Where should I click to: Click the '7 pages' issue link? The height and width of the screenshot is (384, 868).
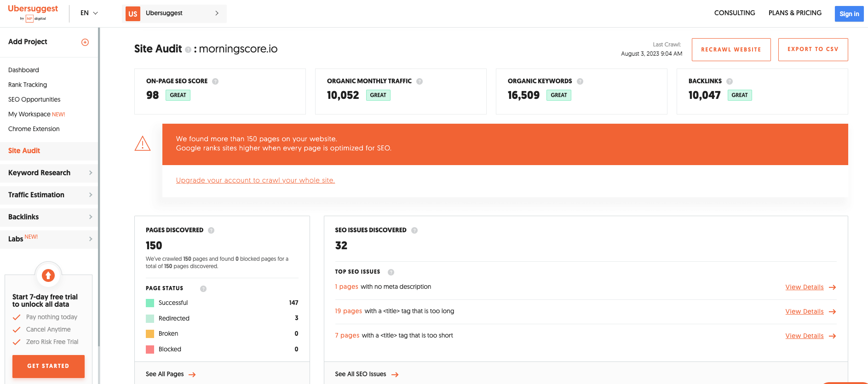click(x=347, y=336)
